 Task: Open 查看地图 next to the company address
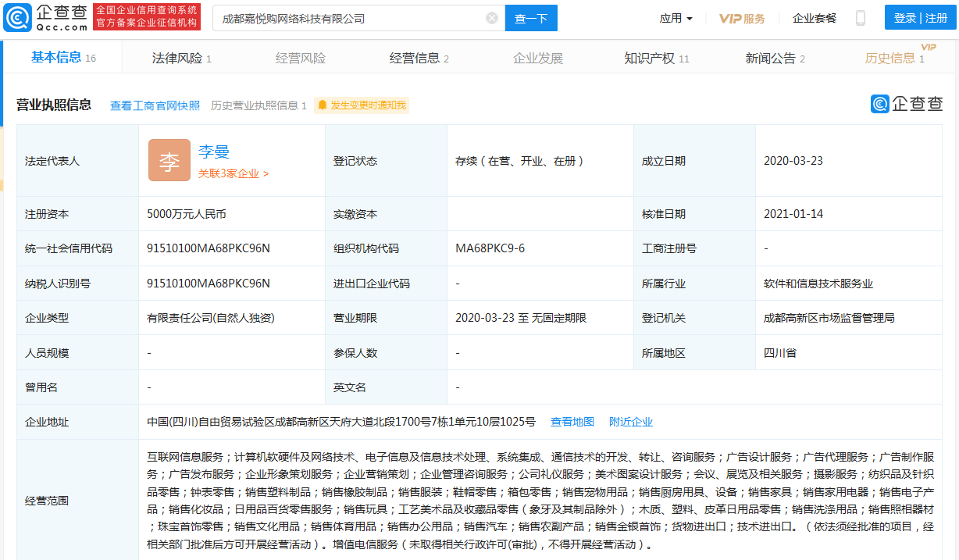[x=572, y=421]
